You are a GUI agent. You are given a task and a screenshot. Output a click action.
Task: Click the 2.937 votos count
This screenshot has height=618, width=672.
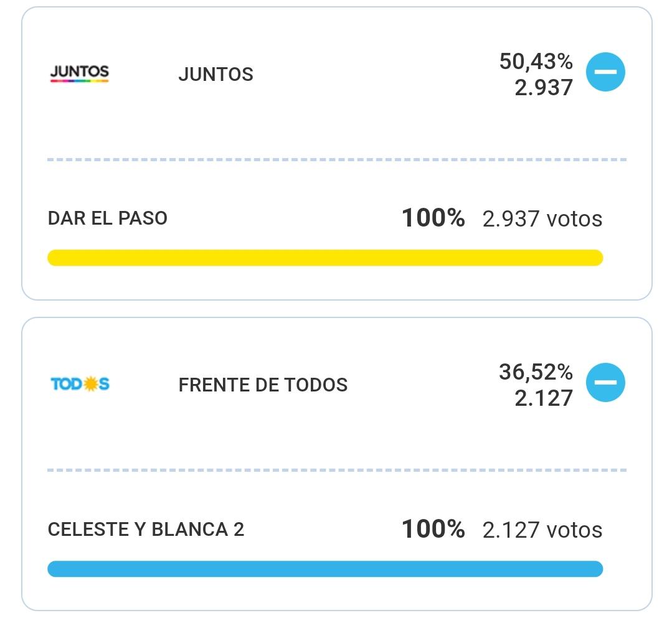542,219
